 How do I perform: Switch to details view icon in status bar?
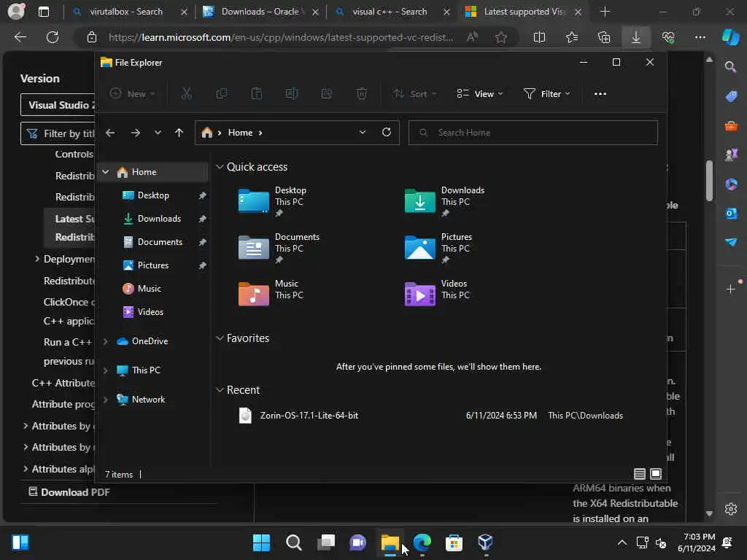coord(639,474)
